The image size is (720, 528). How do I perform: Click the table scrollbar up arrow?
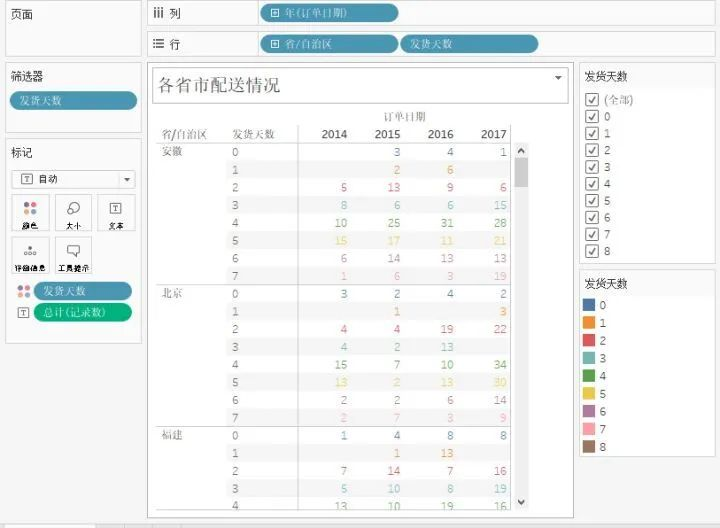521,151
